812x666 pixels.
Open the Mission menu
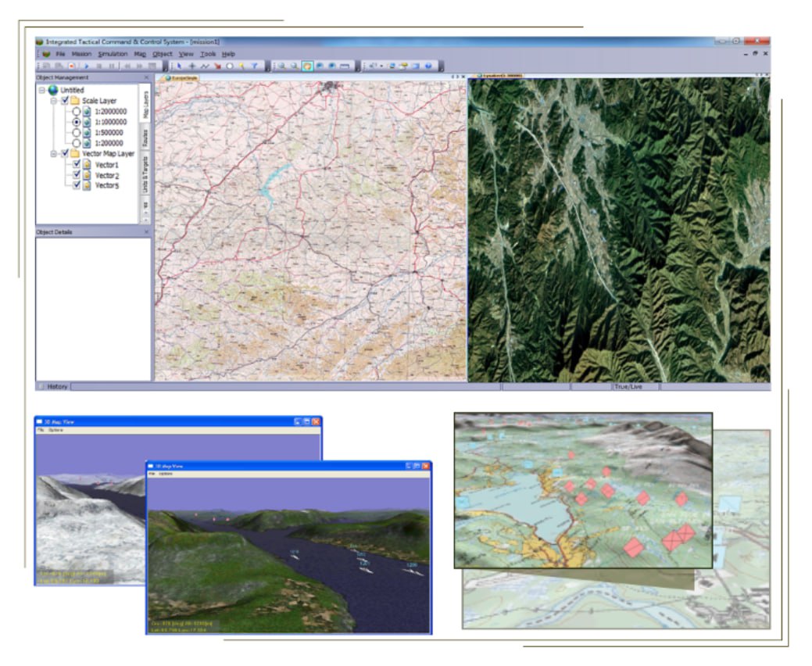(81, 54)
